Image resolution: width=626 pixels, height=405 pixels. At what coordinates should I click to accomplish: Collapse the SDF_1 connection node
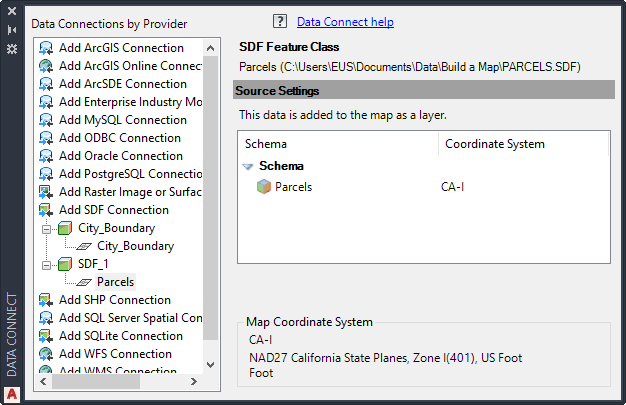46,264
